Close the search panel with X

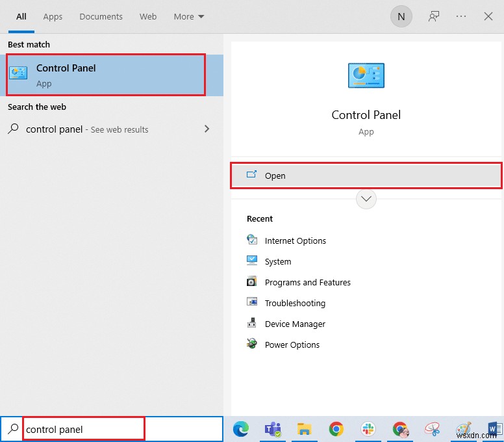coord(488,16)
